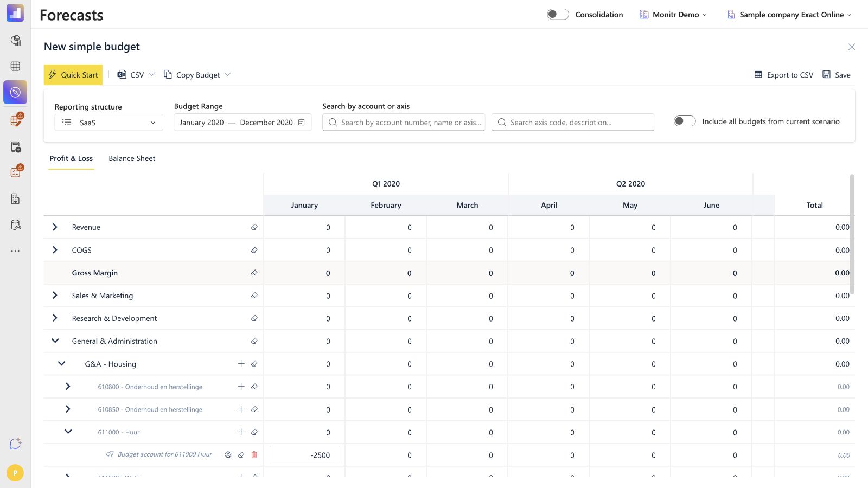Open the user profile avatar P
Viewport: 868px width, 488px height.
pos(15,473)
